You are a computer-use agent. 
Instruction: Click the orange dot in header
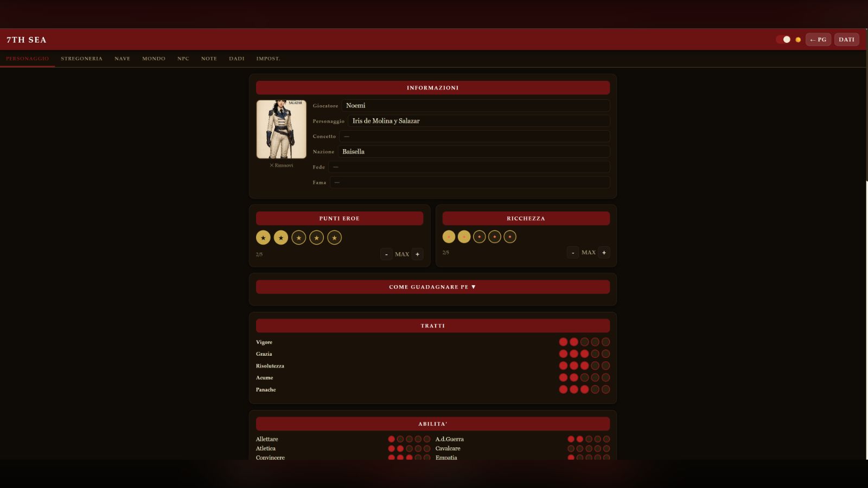pyautogui.click(x=797, y=40)
